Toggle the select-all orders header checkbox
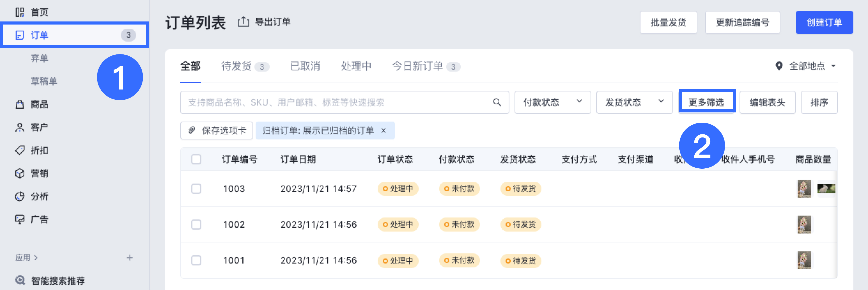Viewport: 868px width, 290px height. tap(196, 159)
